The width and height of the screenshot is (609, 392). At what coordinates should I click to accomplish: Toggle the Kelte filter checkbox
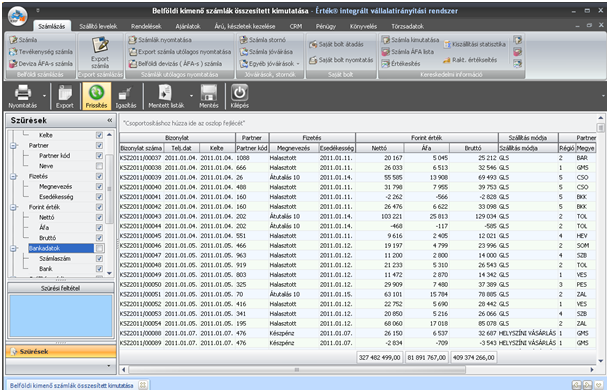(x=99, y=135)
